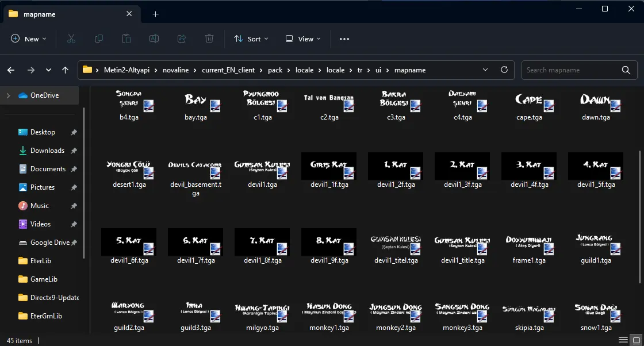Open Videos in the sidebar
The width and height of the screenshot is (644, 346).
tap(40, 224)
